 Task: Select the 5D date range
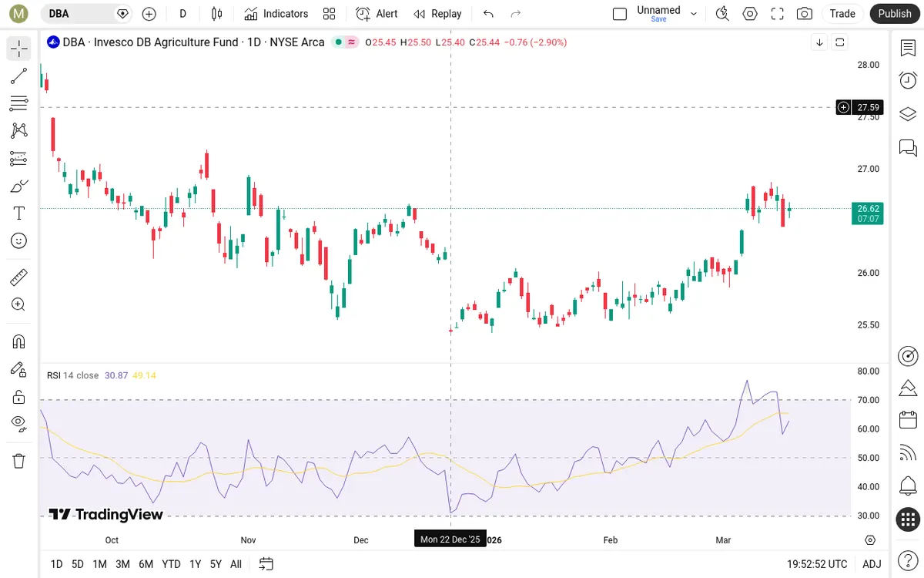click(x=78, y=564)
